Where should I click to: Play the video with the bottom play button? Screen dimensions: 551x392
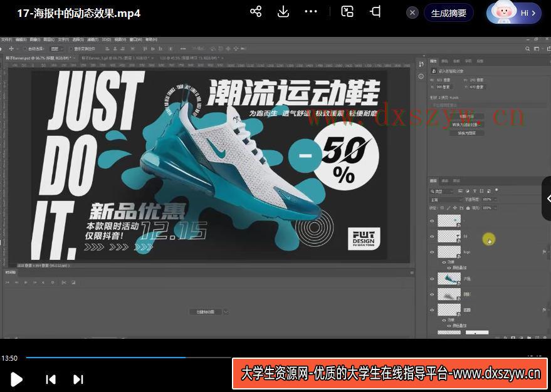click(16, 379)
